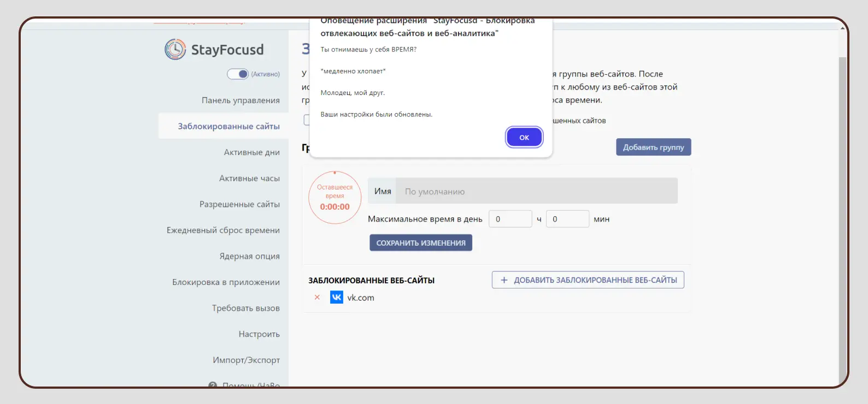Click the VK site logo icon
The width and height of the screenshot is (868, 404).
337,298
